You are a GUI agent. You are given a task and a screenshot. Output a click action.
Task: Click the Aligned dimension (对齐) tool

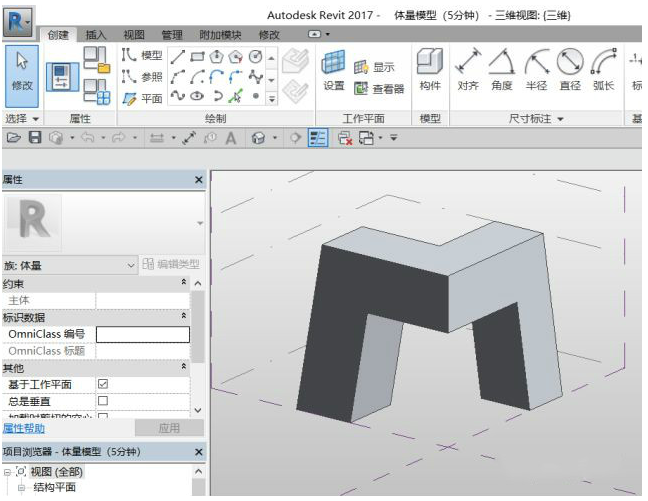tap(468, 69)
